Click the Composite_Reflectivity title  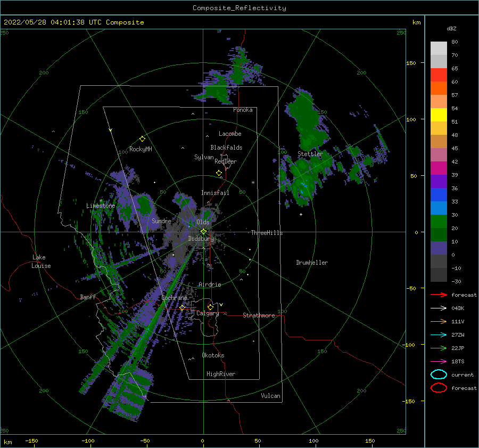pos(240,8)
